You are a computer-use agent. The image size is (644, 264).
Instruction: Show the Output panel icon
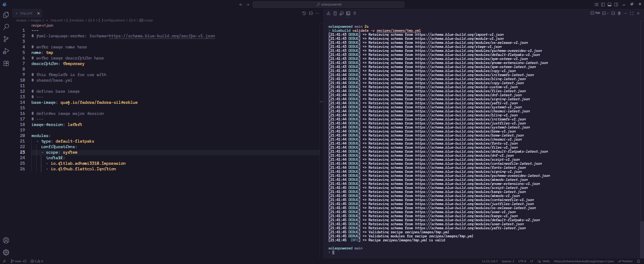pos(335,13)
